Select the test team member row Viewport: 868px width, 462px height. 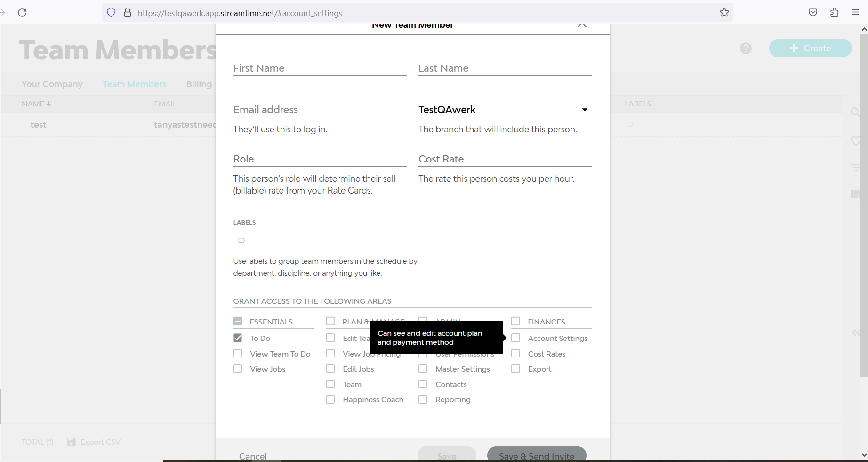[108, 124]
